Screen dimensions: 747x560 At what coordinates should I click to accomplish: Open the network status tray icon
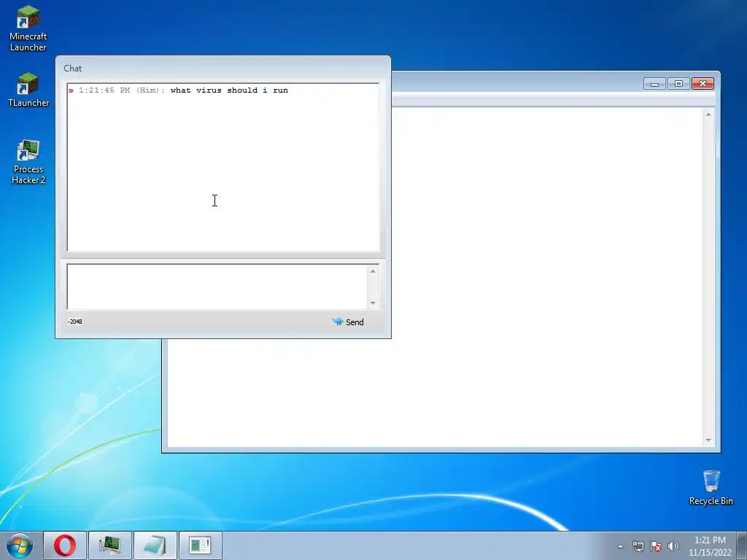click(x=638, y=546)
